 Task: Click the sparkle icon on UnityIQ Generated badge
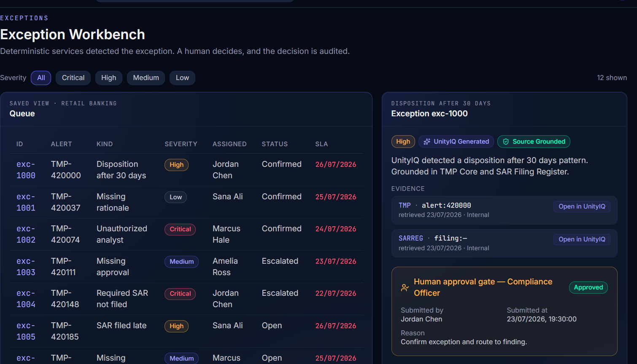tap(427, 142)
